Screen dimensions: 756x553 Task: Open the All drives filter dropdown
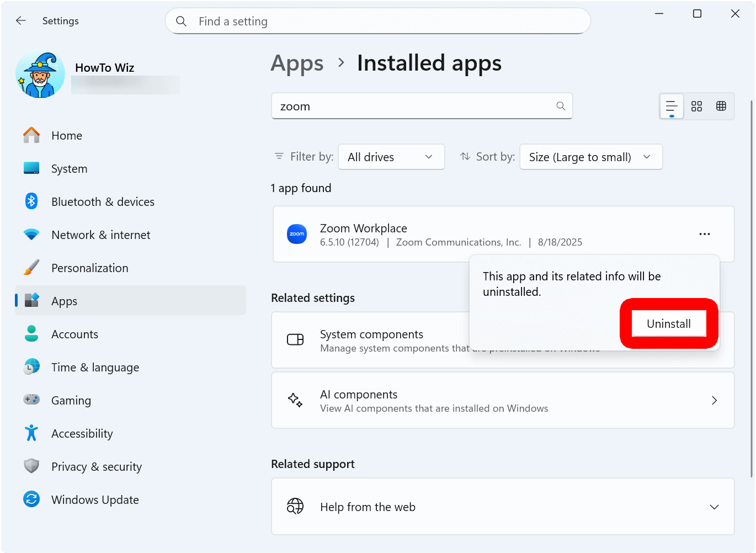coord(391,157)
